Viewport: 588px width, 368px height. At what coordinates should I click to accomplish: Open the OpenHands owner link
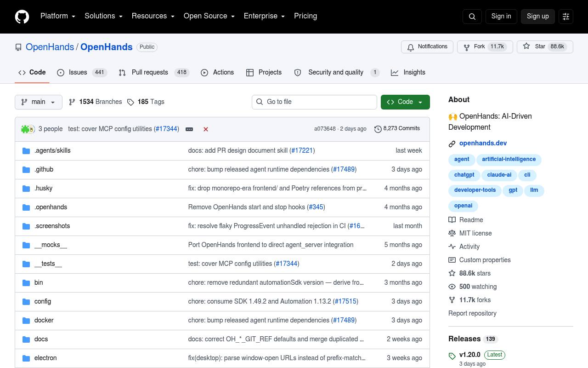[50, 47]
